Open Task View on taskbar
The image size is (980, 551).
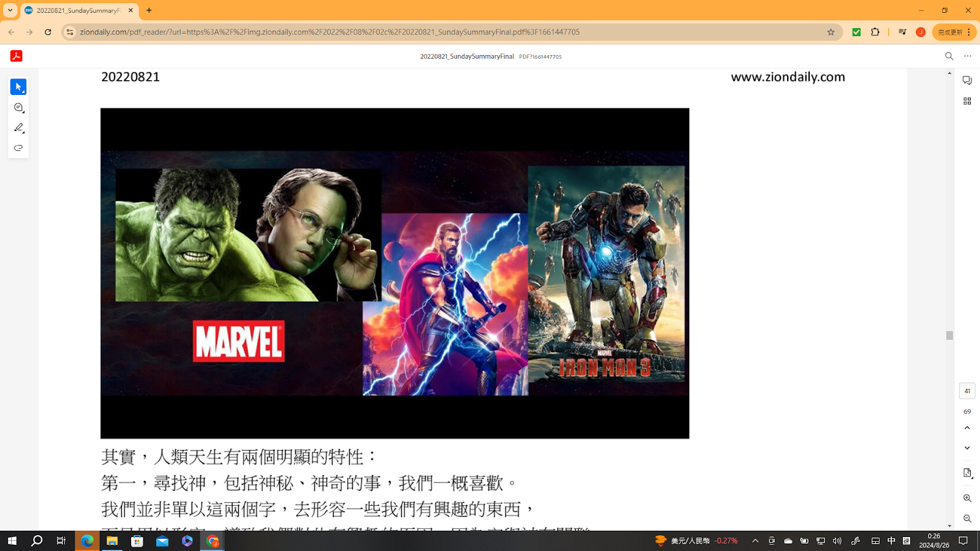[x=61, y=541]
